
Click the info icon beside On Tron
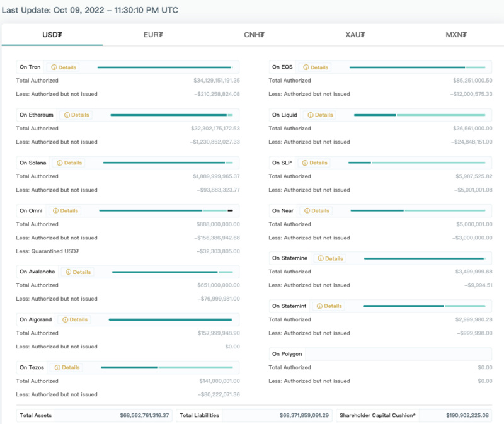click(54, 67)
